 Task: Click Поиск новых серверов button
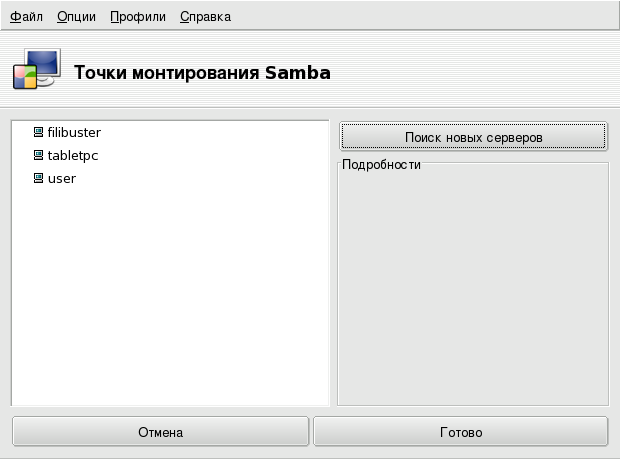473,136
